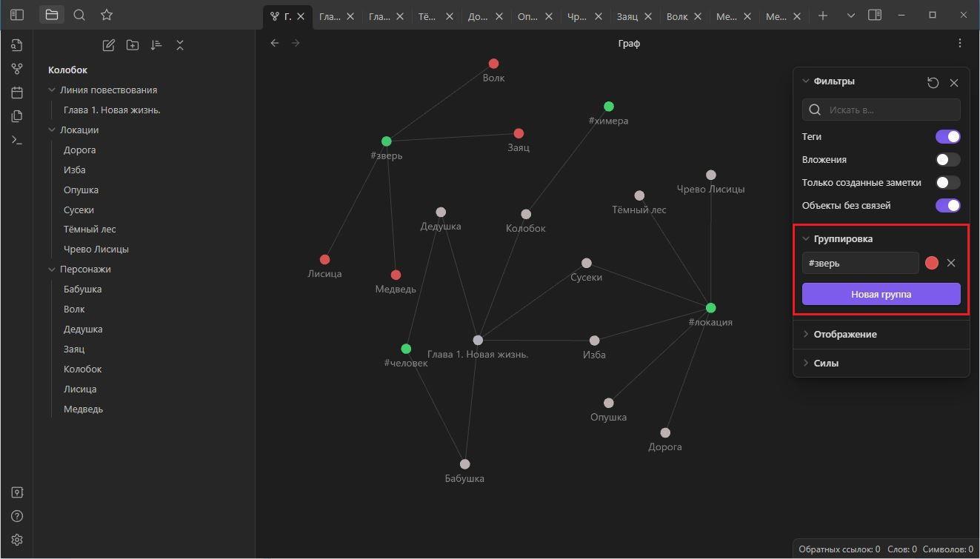Add a new tab with the plus icon
Screen dimensions: 980x559
(x=822, y=16)
